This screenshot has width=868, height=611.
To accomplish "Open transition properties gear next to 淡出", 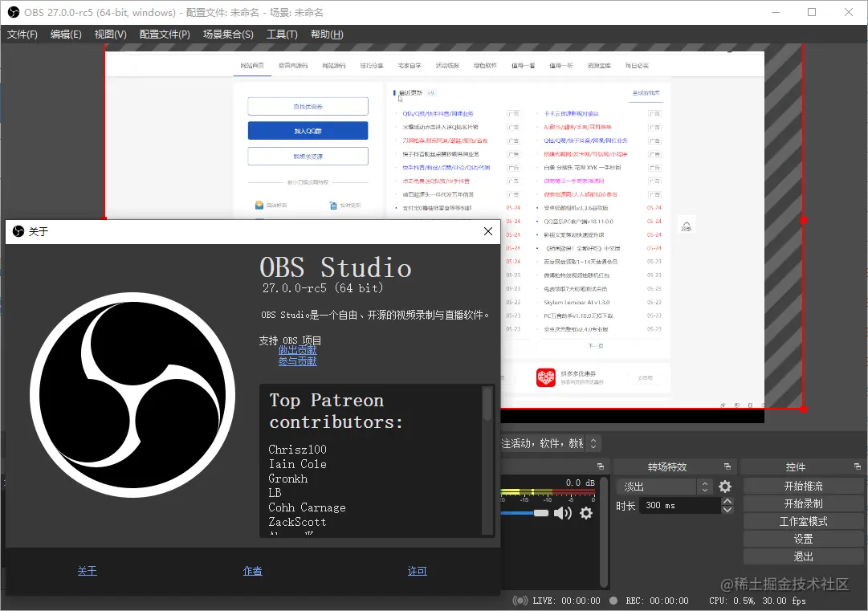I will [724, 487].
